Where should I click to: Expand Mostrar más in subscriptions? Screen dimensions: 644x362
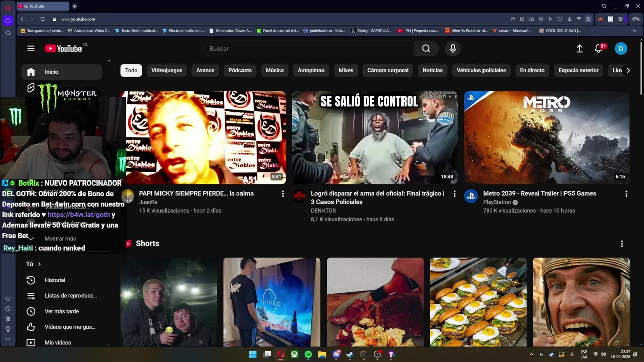point(60,239)
